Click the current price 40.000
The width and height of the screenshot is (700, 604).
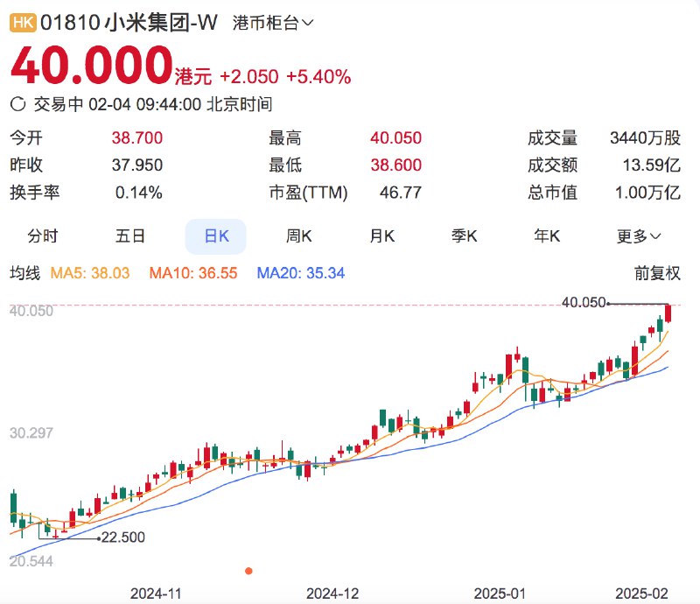pos(92,66)
